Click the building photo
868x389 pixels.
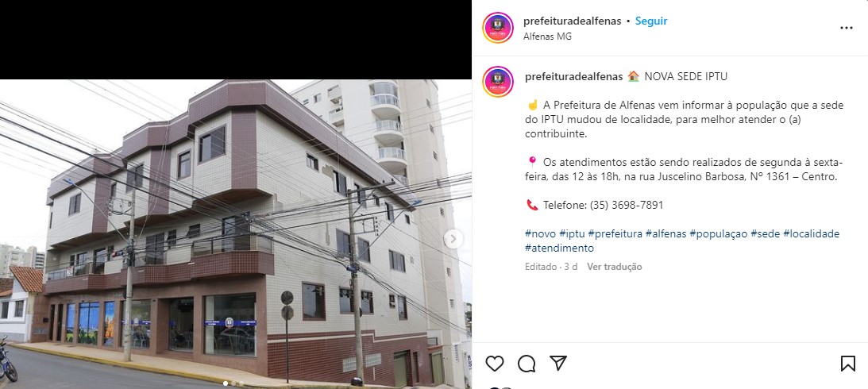click(236, 233)
